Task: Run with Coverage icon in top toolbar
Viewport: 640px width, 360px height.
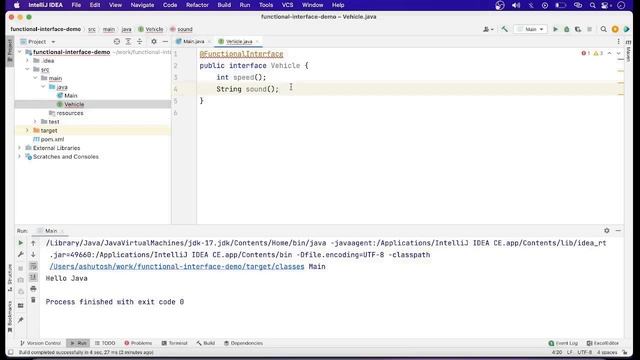Action: [578, 29]
